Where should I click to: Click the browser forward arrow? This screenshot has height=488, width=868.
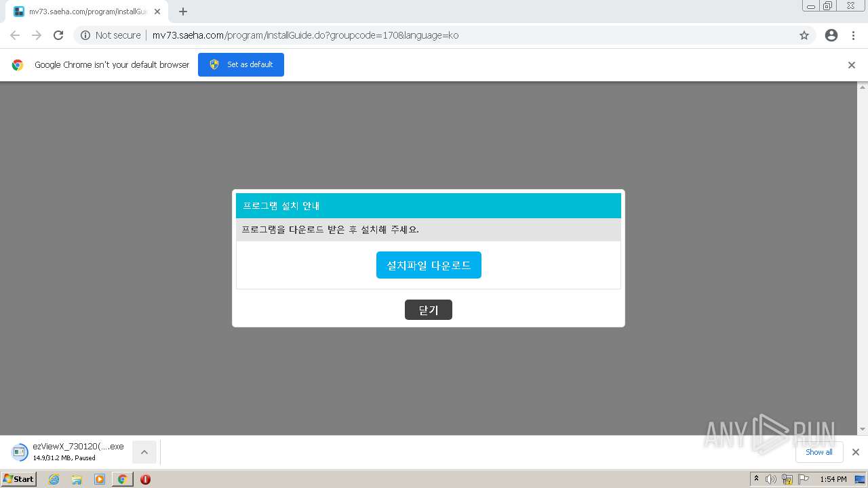pos(37,35)
